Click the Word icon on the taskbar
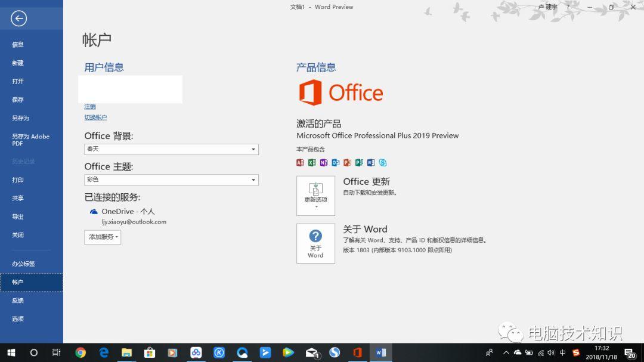This screenshot has height=362, width=644. 380,352
